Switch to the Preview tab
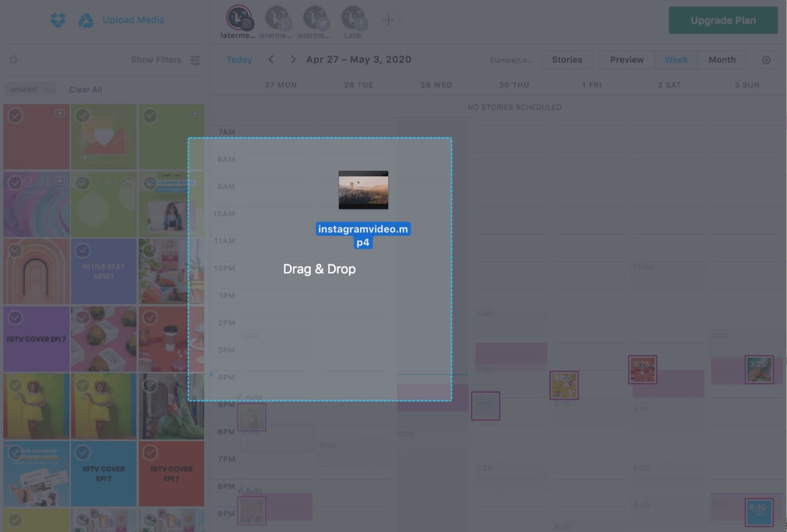This screenshot has width=787, height=532. [x=627, y=59]
